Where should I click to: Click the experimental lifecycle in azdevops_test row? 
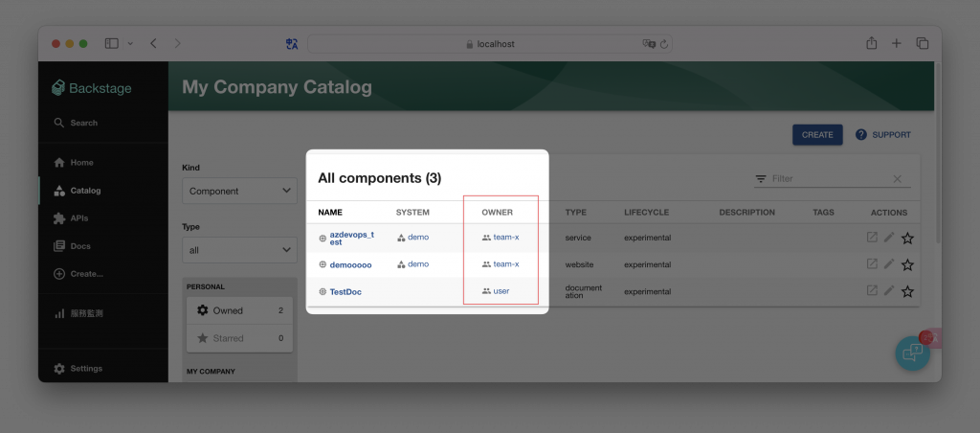tap(648, 238)
